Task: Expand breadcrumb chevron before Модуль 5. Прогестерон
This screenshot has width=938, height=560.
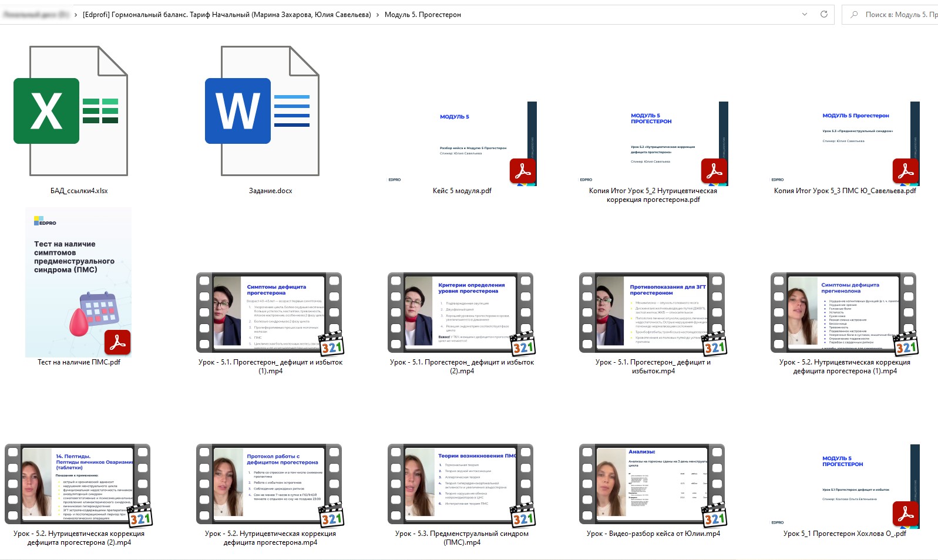Action: click(378, 15)
